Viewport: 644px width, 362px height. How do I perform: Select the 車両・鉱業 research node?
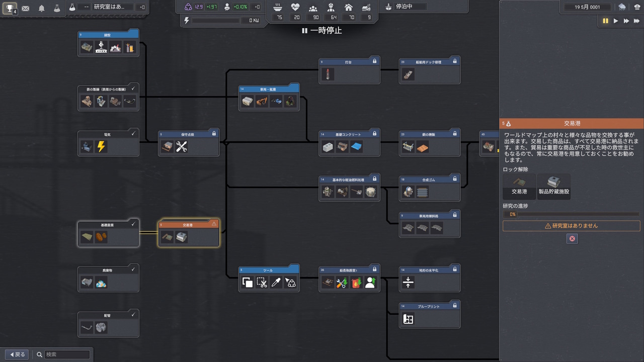click(x=269, y=89)
